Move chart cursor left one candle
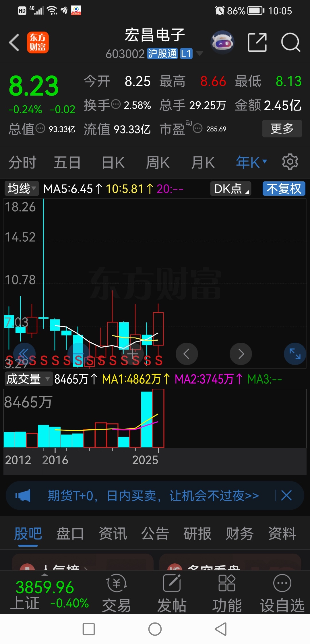 (x=187, y=354)
